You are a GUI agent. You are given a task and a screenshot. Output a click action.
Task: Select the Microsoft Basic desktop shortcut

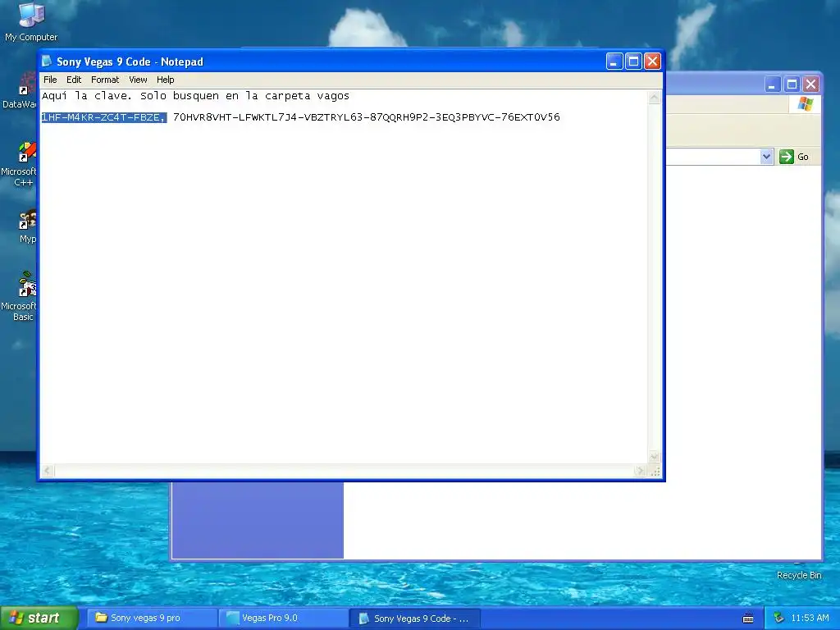coord(20,296)
